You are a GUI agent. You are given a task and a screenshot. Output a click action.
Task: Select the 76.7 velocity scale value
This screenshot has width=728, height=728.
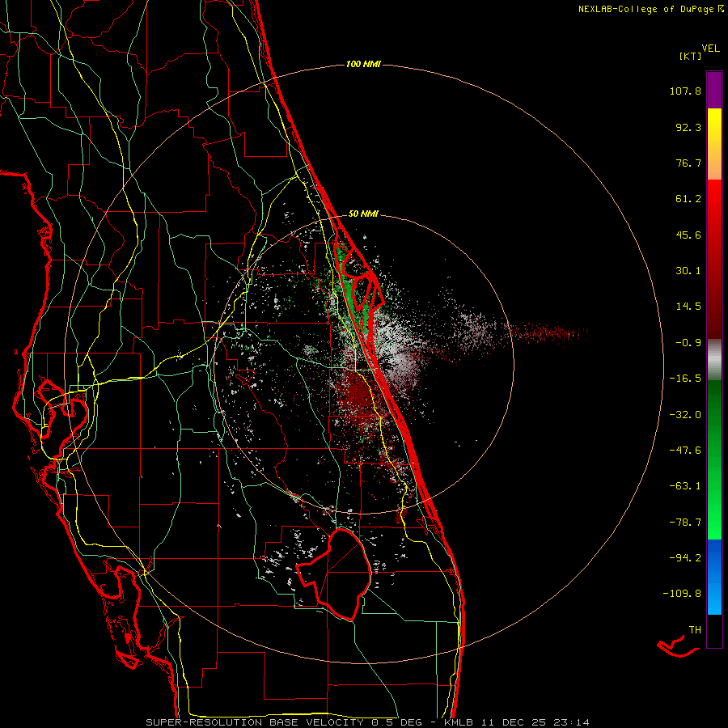688,163
